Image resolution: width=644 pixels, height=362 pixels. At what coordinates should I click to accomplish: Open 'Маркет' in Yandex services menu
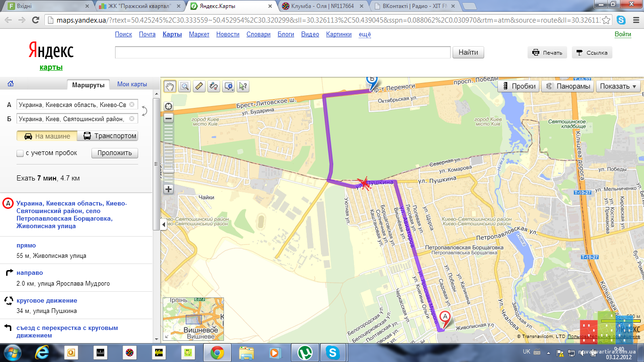[199, 34]
